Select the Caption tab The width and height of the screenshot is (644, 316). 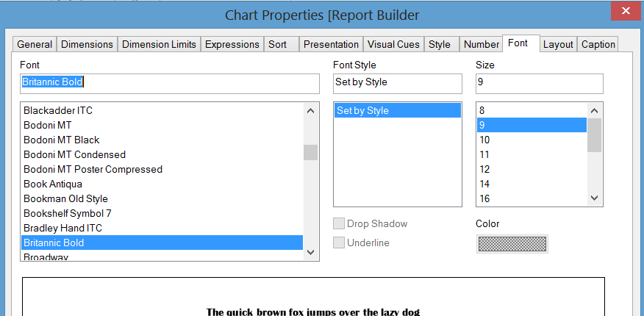[598, 44]
